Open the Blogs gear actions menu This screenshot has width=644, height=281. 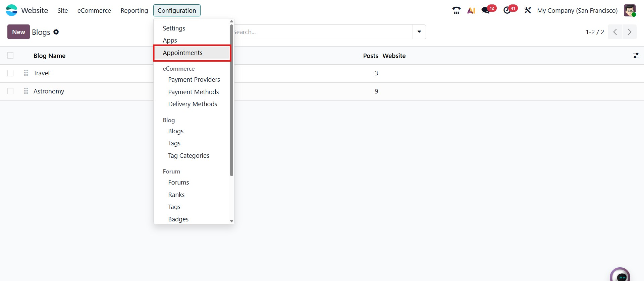click(56, 32)
